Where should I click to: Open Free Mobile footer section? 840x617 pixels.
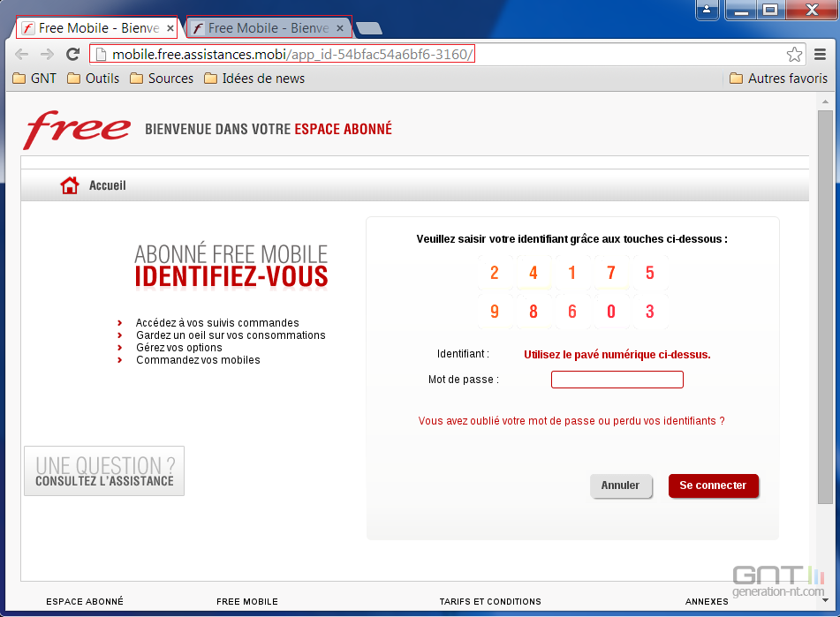[247, 601]
